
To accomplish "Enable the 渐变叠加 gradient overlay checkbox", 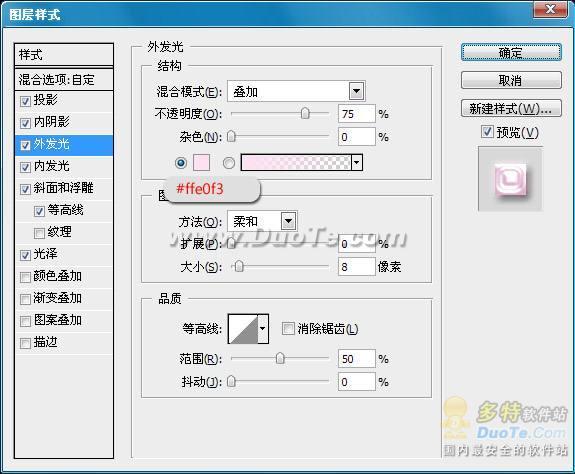I will pyautogui.click(x=25, y=299).
